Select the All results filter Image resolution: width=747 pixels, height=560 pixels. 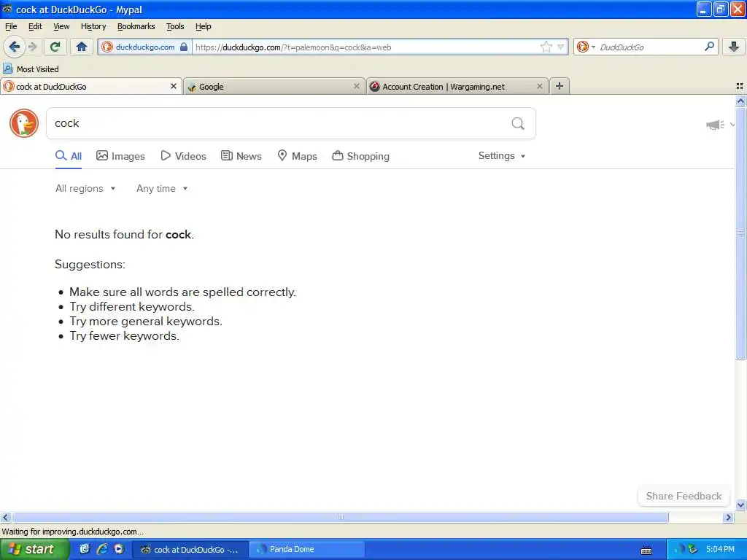click(x=69, y=156)
